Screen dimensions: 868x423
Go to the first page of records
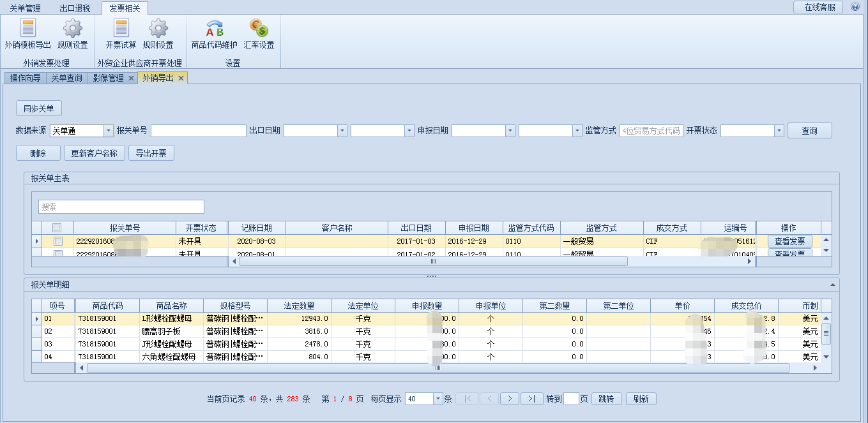(x=468, y=399)
